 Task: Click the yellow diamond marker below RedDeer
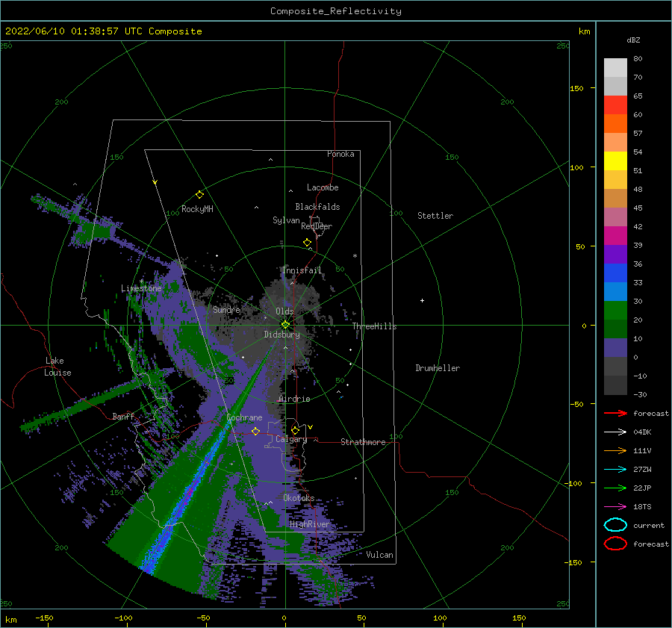308,243
